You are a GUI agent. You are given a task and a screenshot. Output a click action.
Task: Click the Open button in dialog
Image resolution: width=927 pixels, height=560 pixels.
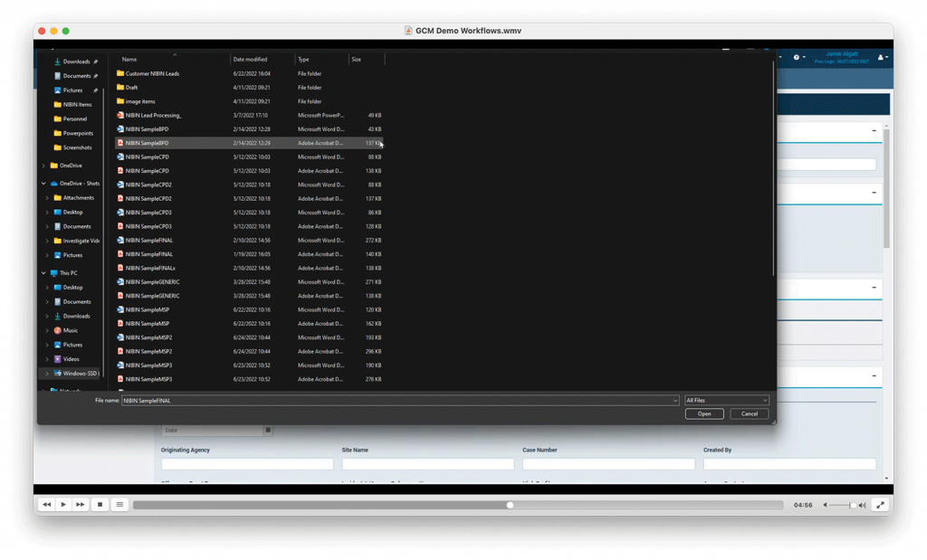pos(703,413)
